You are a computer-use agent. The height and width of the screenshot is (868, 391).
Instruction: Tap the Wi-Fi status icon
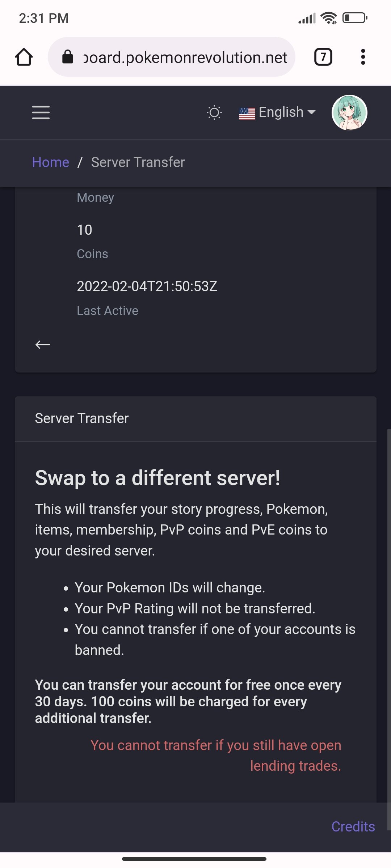point(329,18)
